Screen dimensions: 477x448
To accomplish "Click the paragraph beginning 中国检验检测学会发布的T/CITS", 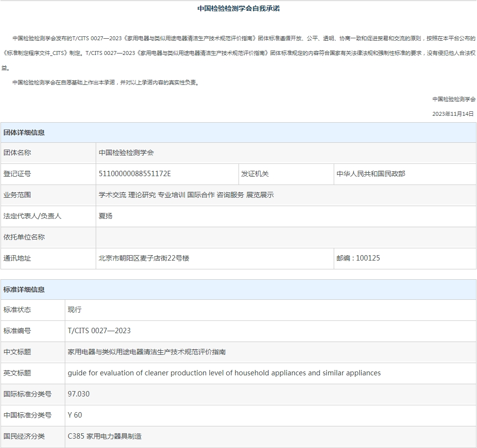I will click(x=238, y=53).
